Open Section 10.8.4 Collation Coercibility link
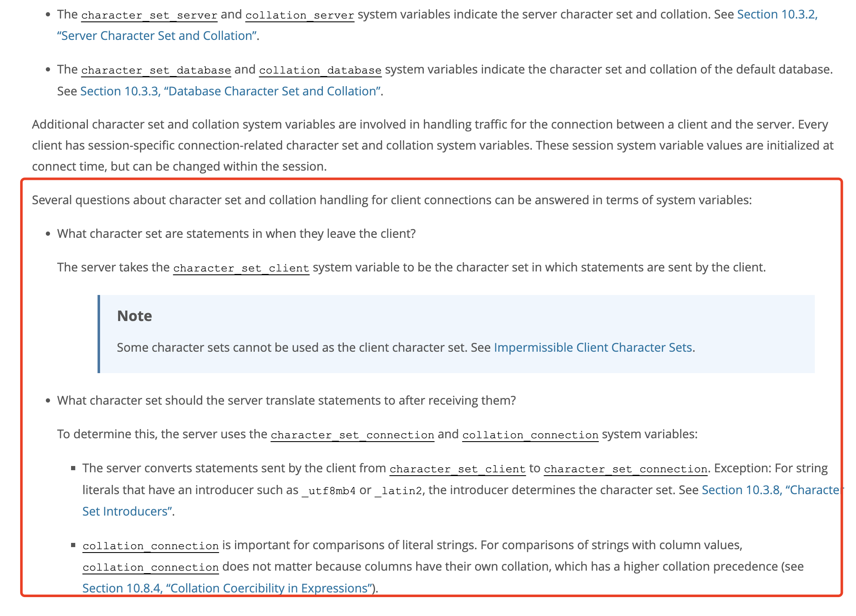 coord(227,588)
